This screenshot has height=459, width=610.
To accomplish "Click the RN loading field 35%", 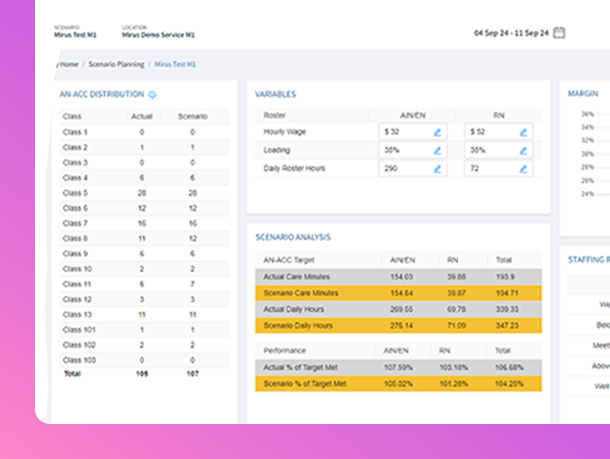I will point(499,150).
